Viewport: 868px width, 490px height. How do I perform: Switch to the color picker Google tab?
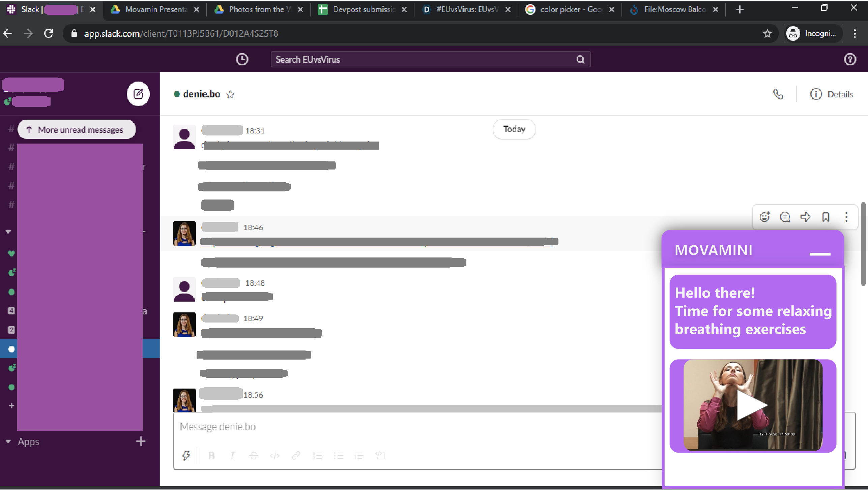[571, 9]
